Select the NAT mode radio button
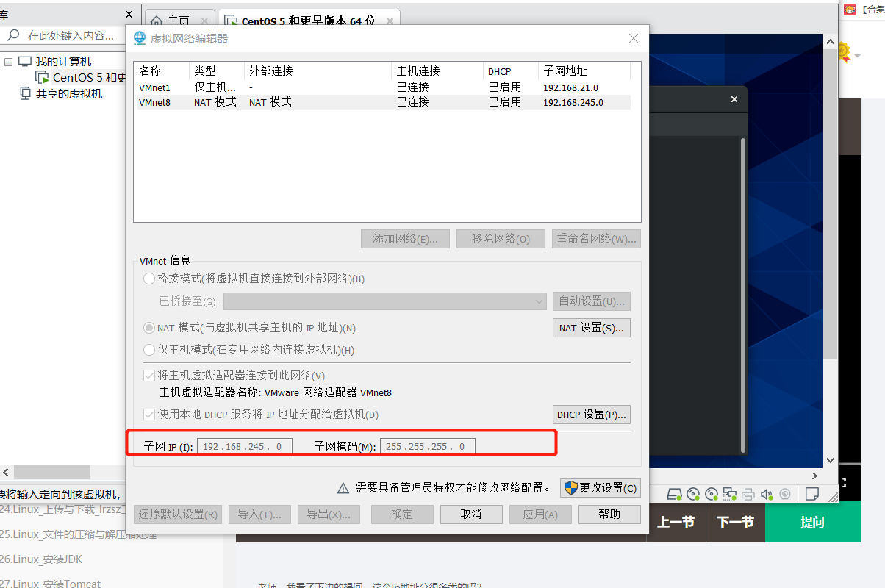This screenshot has height=588, width=885. [149, 328]
